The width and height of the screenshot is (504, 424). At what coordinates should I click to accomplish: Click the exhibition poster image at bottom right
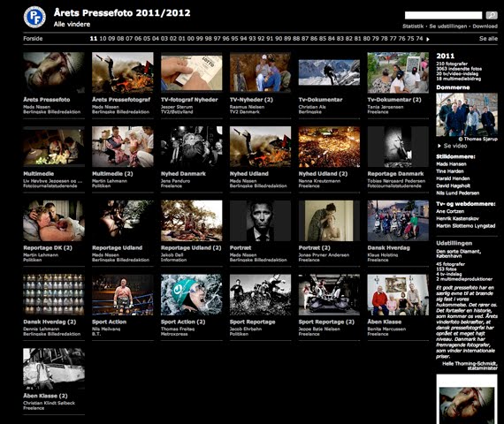tap(467, 399)
